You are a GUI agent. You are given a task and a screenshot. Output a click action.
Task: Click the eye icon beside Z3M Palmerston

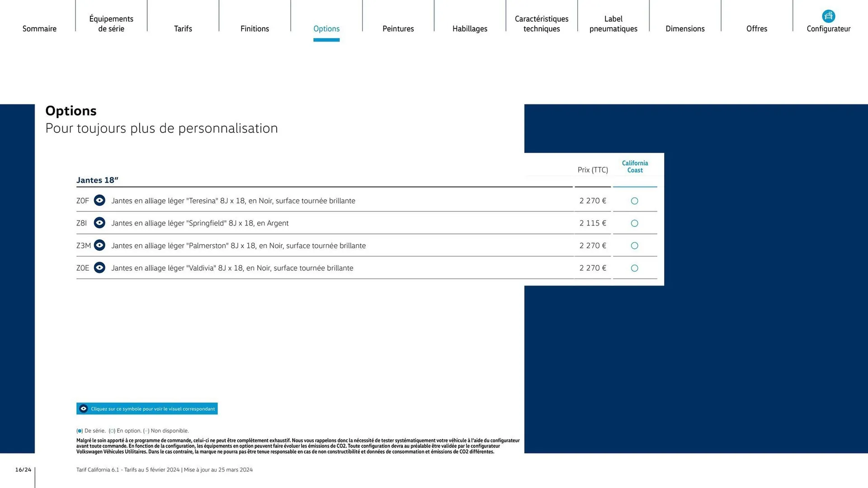[99, 245]
